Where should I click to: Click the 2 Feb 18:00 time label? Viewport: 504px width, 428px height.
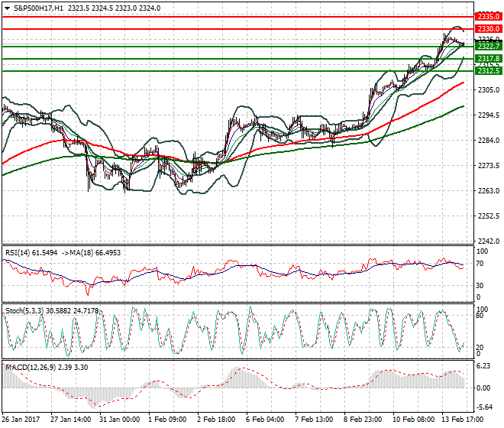pos(216,420)
